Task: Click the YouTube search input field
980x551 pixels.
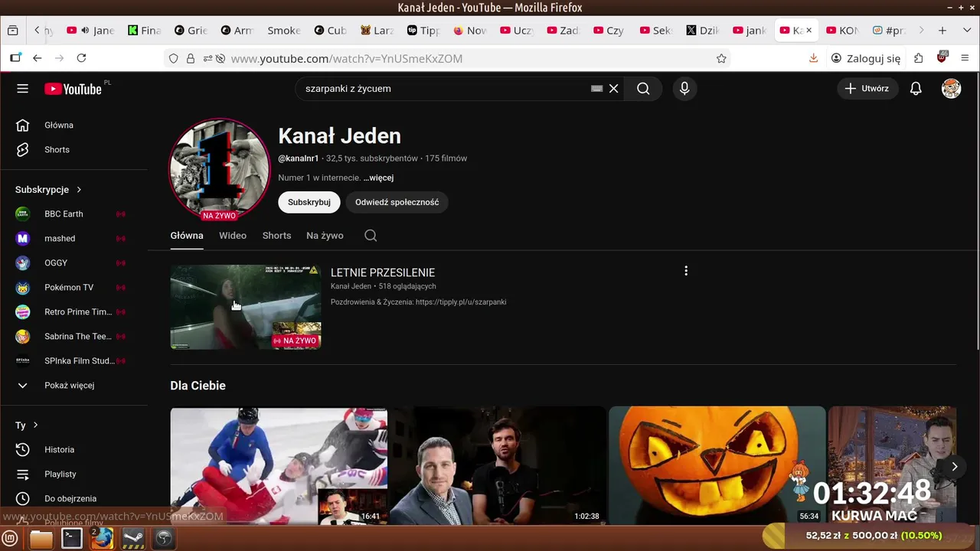Action: (444, 89)
